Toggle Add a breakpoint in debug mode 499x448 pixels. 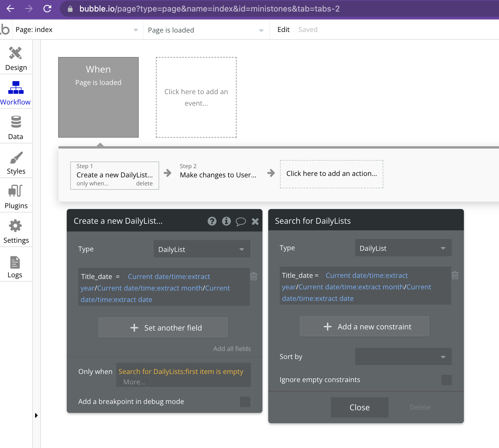coord(245,402)
